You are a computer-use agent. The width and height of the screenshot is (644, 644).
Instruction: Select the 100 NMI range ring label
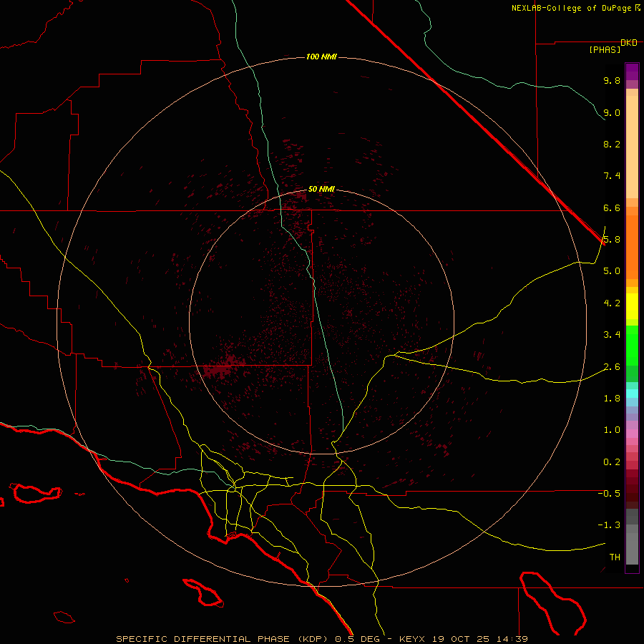[321, 57]
